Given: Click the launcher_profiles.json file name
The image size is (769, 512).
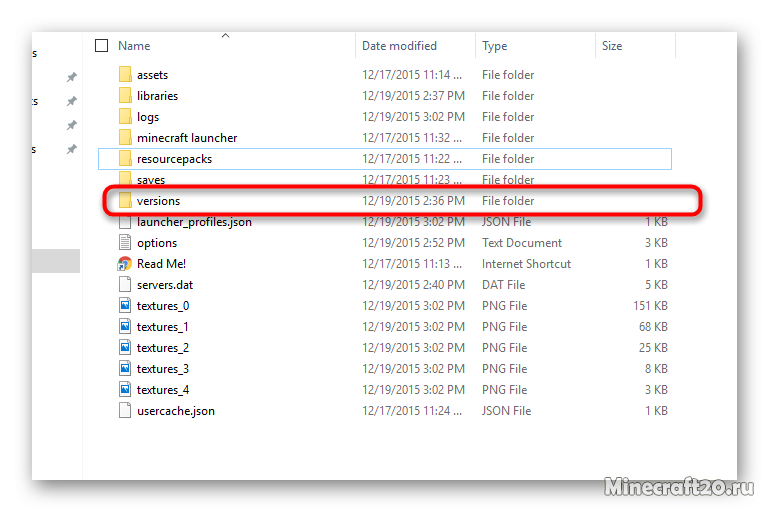Looking at the screenshot, I should click(x=194, y=222).
